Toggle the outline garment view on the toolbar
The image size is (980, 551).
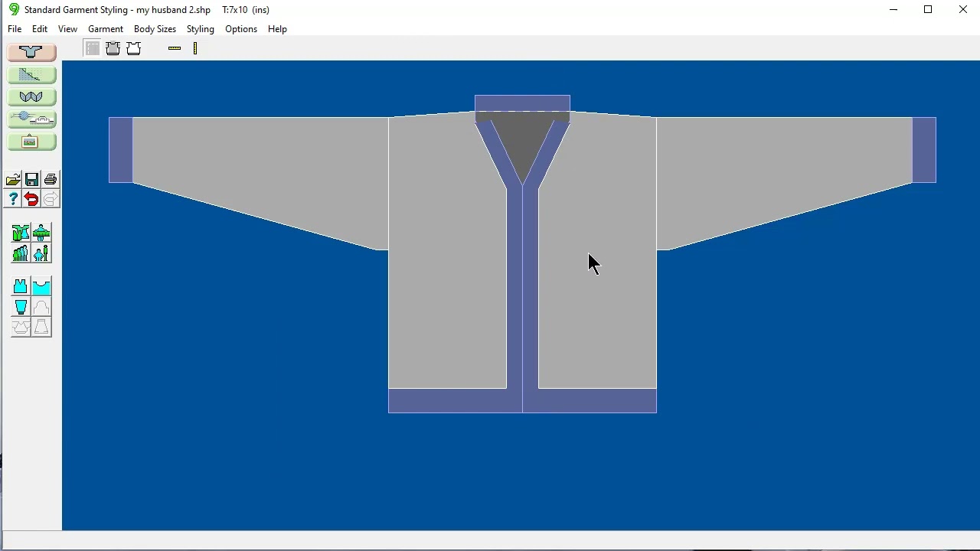[x=134, y=48]
